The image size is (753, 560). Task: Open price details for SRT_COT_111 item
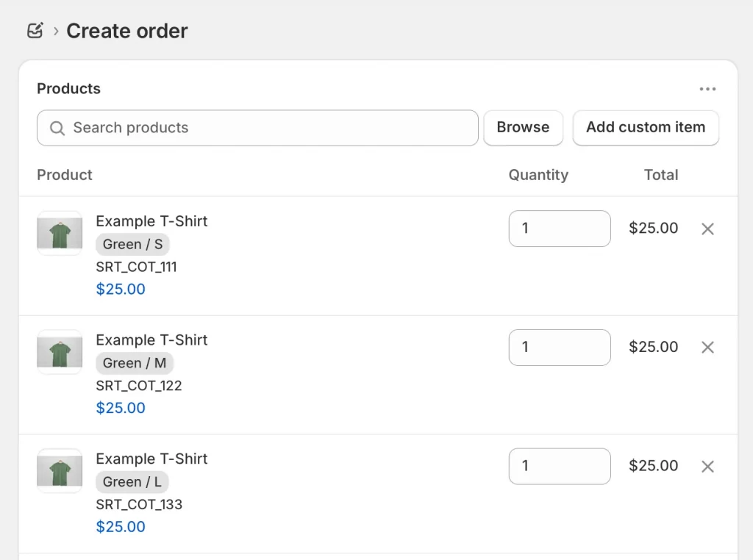(x=121, y=289)
